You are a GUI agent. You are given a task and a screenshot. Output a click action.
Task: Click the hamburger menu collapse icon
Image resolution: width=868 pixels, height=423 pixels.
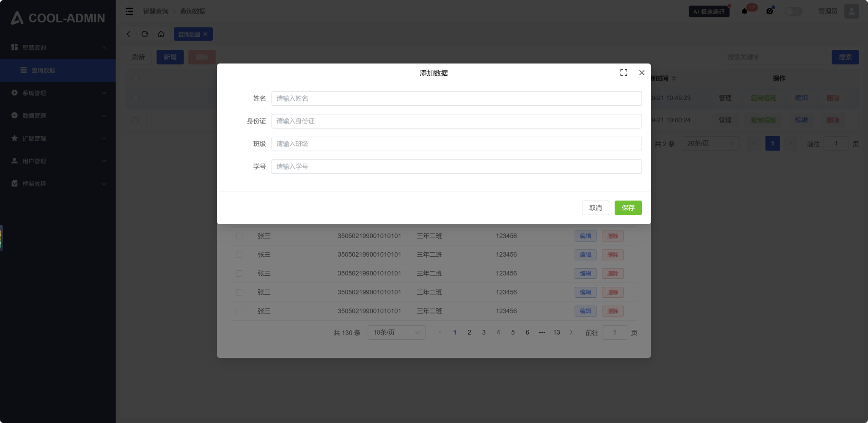129,11
